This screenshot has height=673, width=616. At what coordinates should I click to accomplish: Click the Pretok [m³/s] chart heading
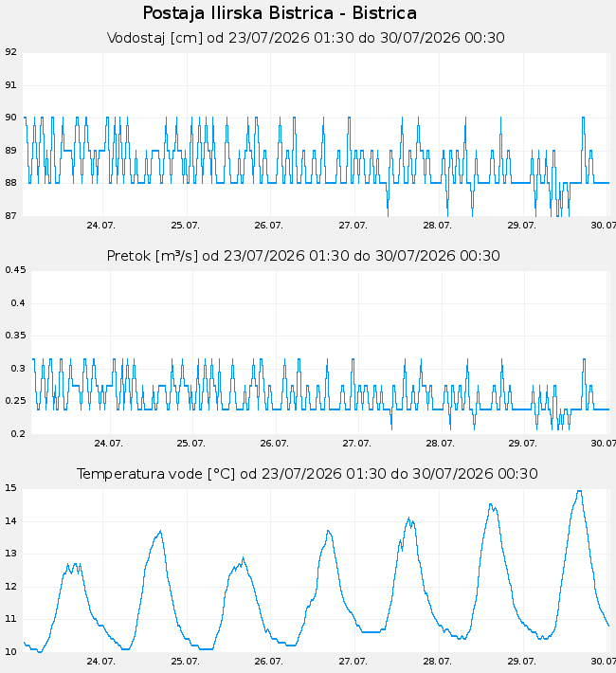click(303, 256)
